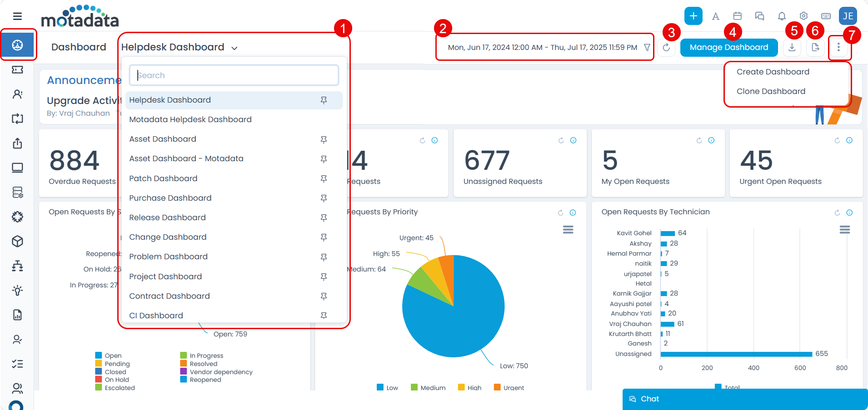Open the date range filter funnel

[647, 48]
